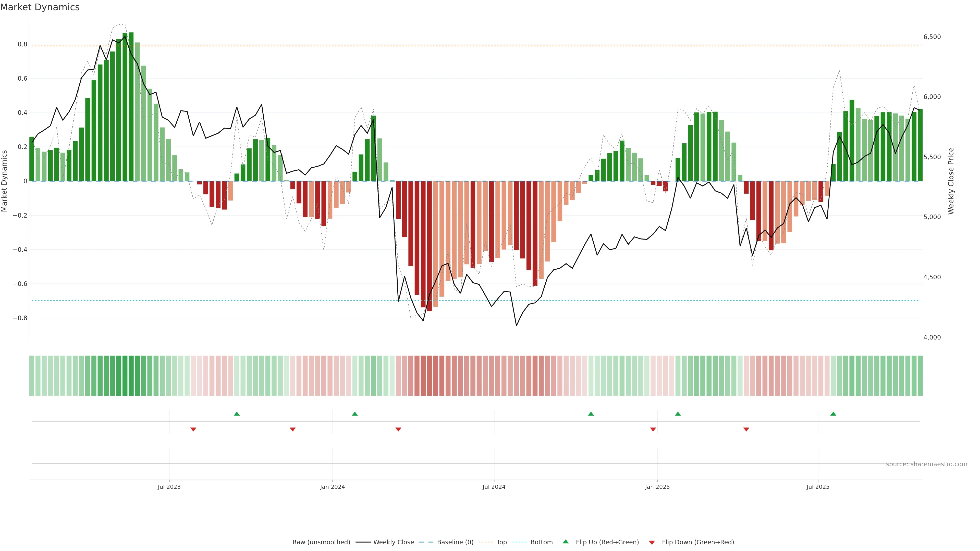
Task: Toggle the Weekly Close legend entry
Action: pyautogui.click(x=393, y=542)
